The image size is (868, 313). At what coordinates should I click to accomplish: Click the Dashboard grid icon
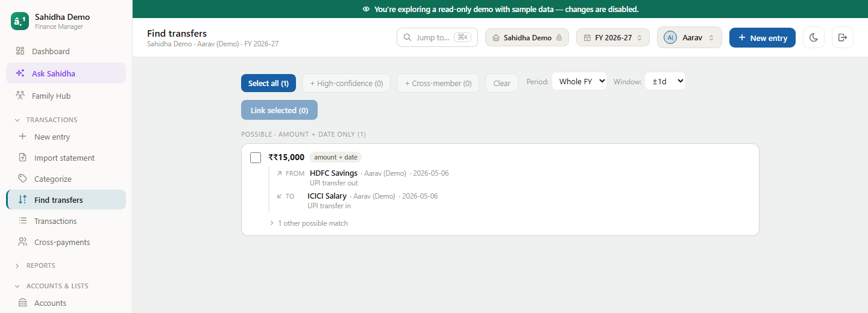pyautogui.click(x=20, y=51)
